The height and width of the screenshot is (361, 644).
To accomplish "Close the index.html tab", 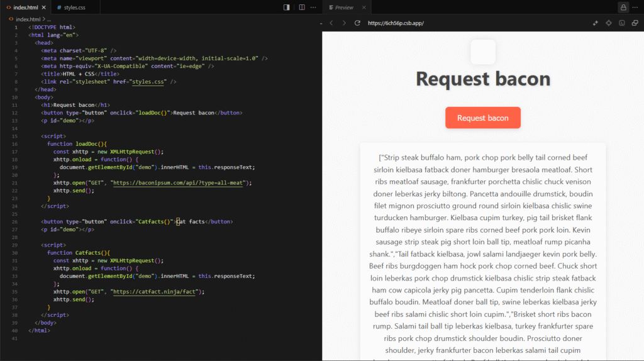I will tap(44, 8).
